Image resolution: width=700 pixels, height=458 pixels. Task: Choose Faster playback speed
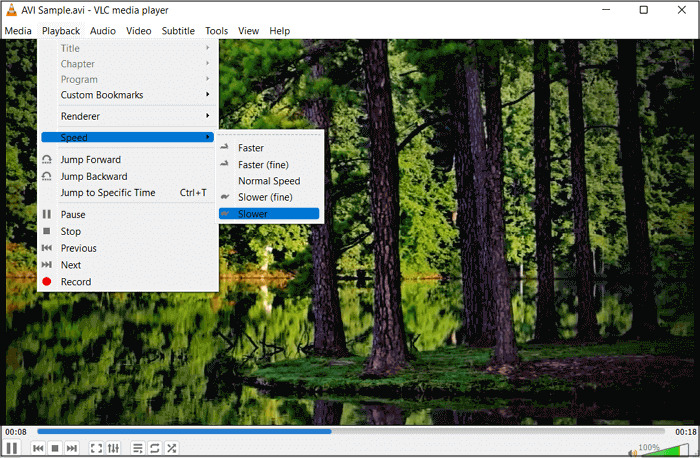(x=269, y=148)
